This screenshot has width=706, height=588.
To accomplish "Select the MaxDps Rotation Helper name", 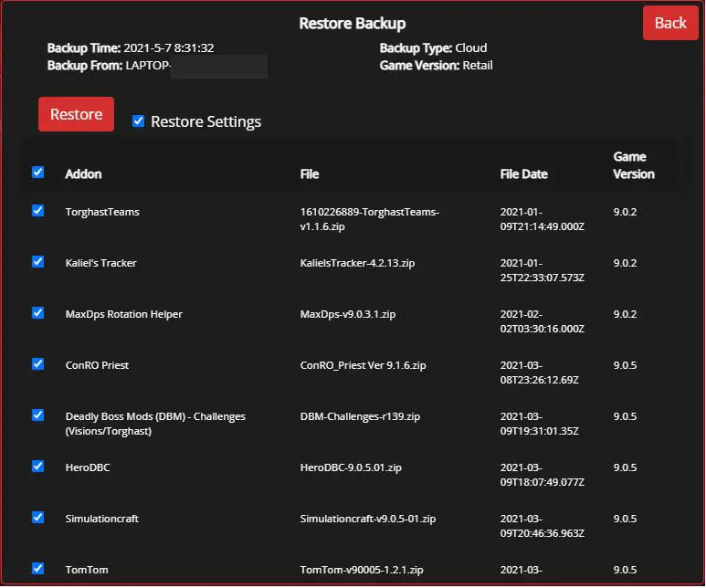I will point(124,314).
